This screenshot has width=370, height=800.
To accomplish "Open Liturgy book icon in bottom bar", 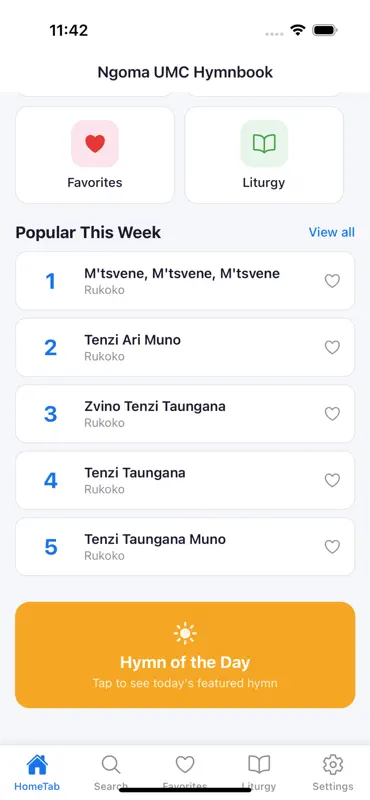I will tap(259, 764).
